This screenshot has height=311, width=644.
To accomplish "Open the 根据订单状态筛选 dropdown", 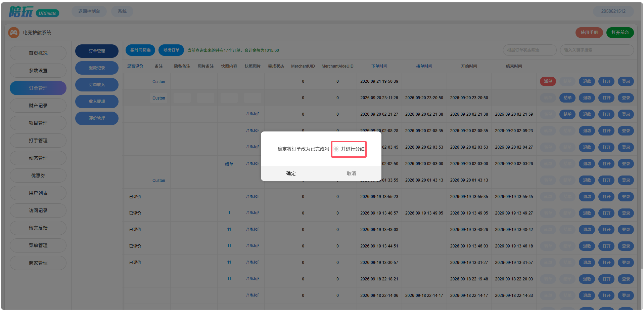I will pyautogui.click(x=530, y=50).
